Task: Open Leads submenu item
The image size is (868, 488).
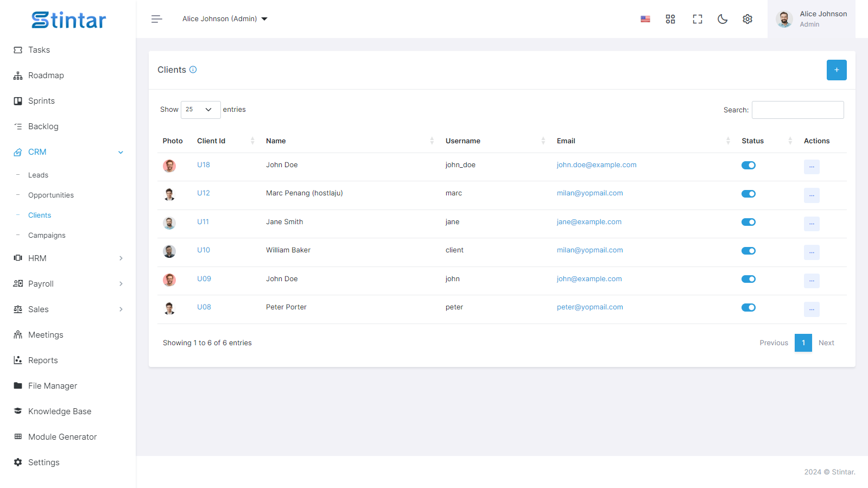Action: pyautogui.click(x=38, y=175)
